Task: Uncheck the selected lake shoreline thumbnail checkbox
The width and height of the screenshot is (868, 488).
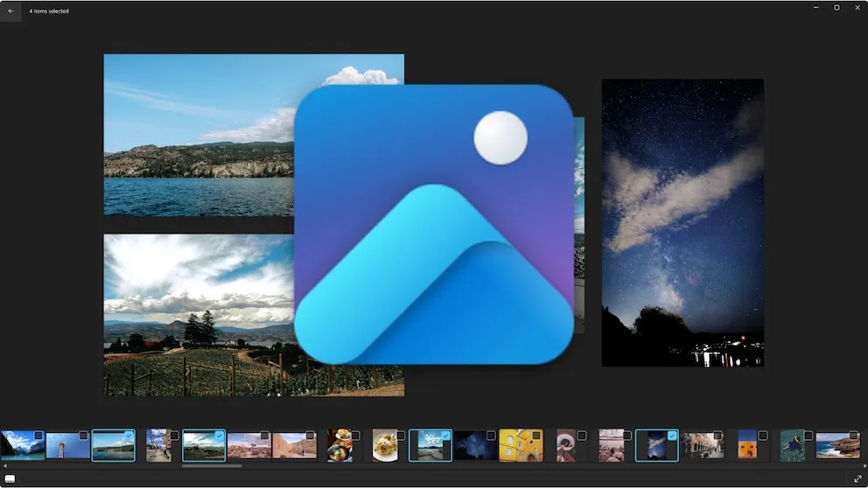Action: [129, 436]
